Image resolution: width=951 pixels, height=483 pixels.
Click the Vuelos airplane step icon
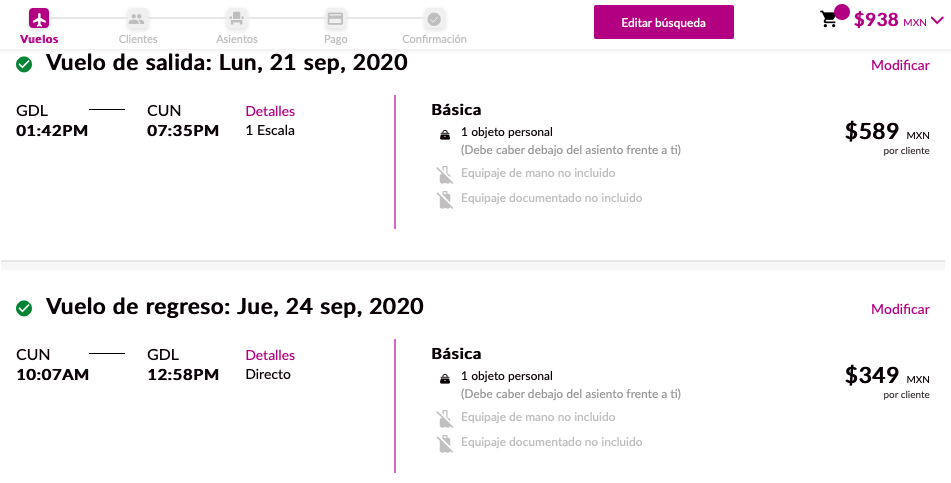coord(39,18)
